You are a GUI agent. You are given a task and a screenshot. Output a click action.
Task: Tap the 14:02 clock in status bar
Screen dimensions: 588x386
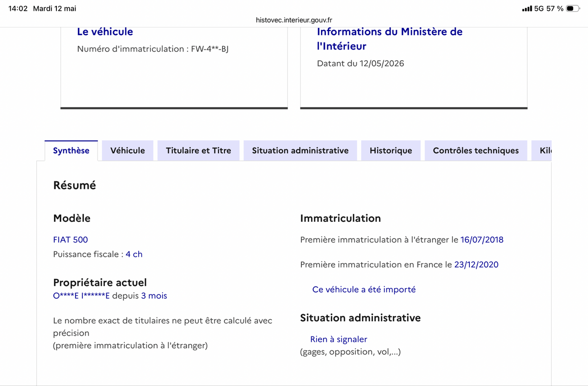point(18,9)
